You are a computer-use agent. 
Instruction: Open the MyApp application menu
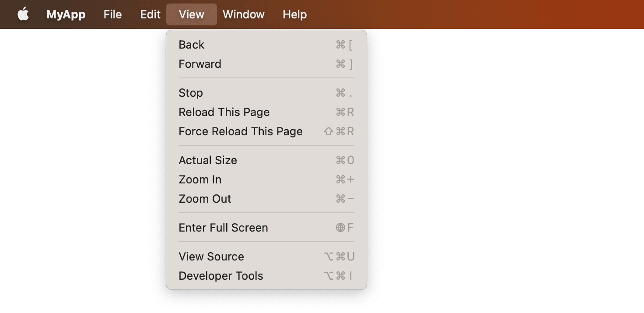66,14
